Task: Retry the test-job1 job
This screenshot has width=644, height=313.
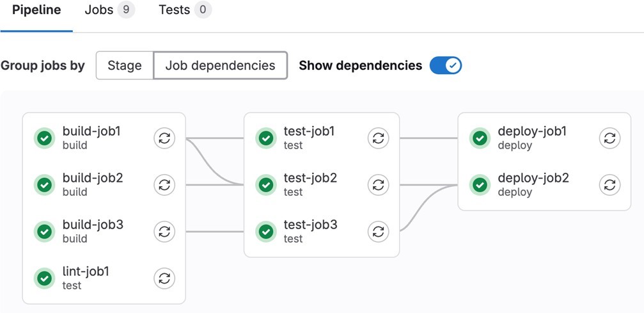Action: 378,138
